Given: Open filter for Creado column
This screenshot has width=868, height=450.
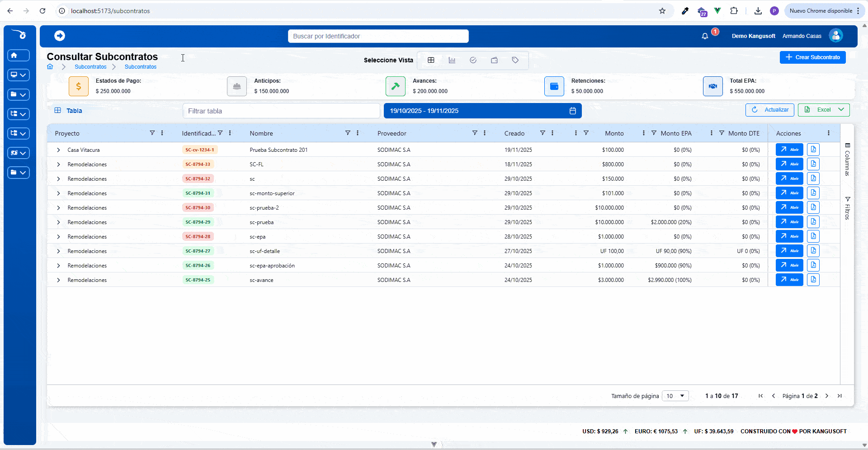Looking at the screenshot, I should [542, 133].
